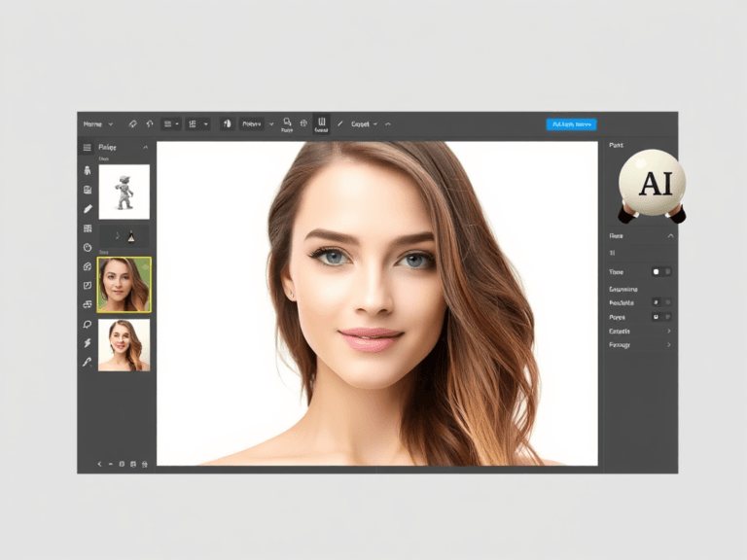Click the main portrait canvas image

377,303
